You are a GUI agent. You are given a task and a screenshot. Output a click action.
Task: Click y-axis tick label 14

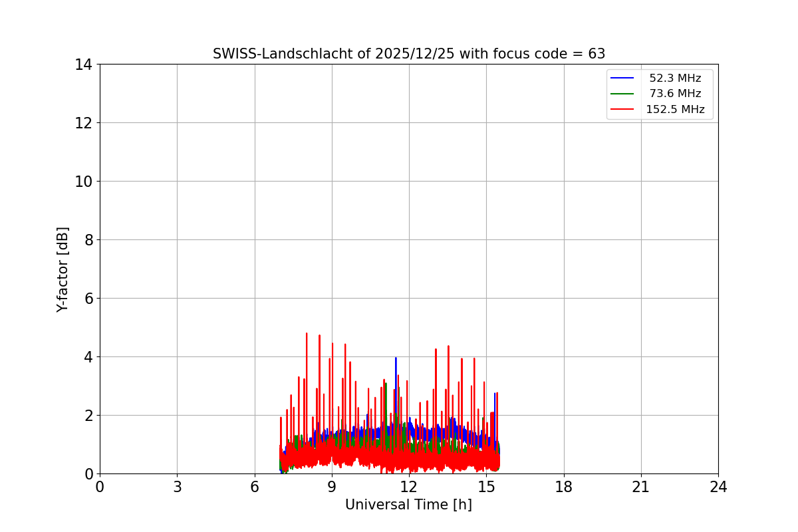(84, 65)
